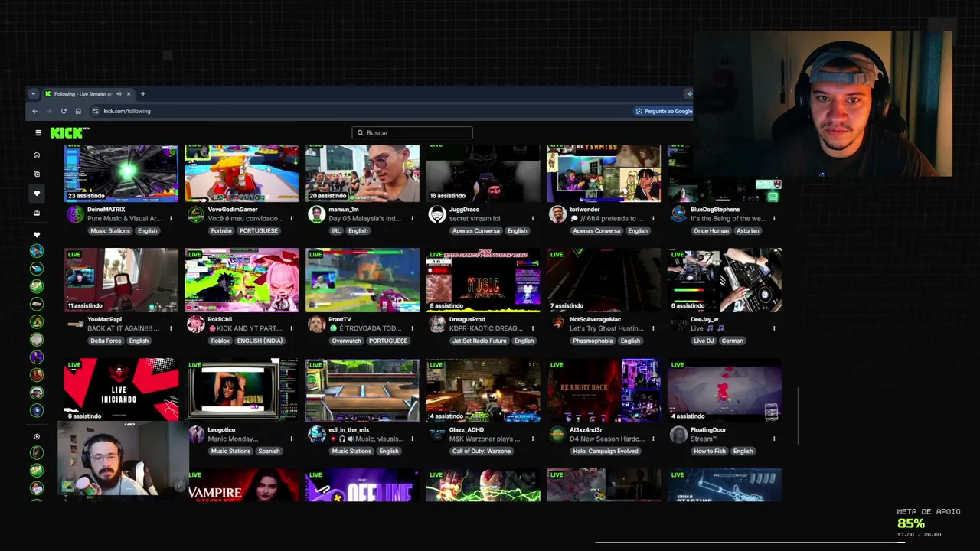Open the How to Fish tag
The image size is (980, 551).
710,451
